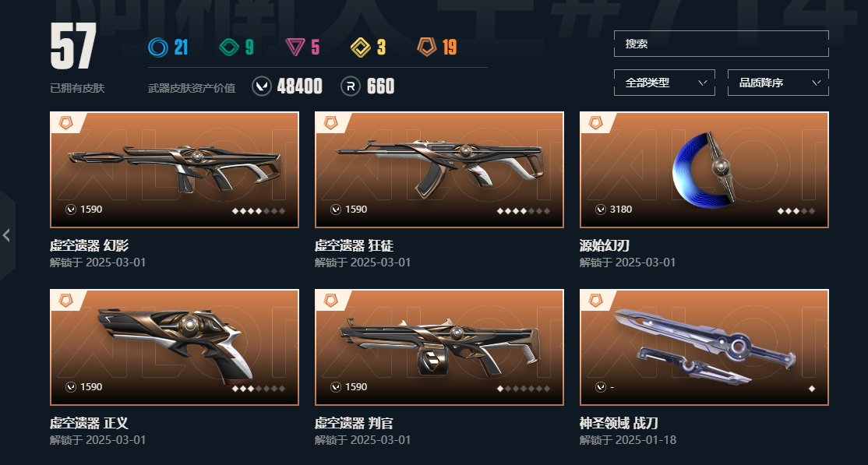
Task: Expand the left-edge collapsed panel arrow
Action: point(7,235)
